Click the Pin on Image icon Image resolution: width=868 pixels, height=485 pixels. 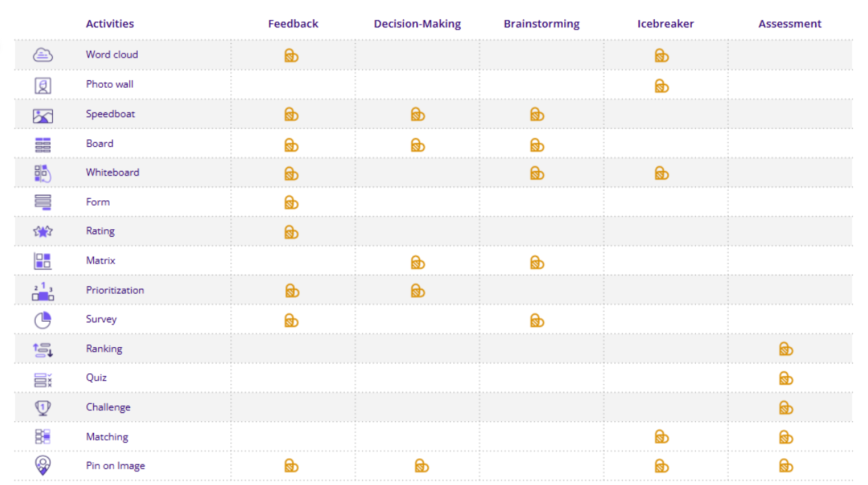click(x=43, y=466)
